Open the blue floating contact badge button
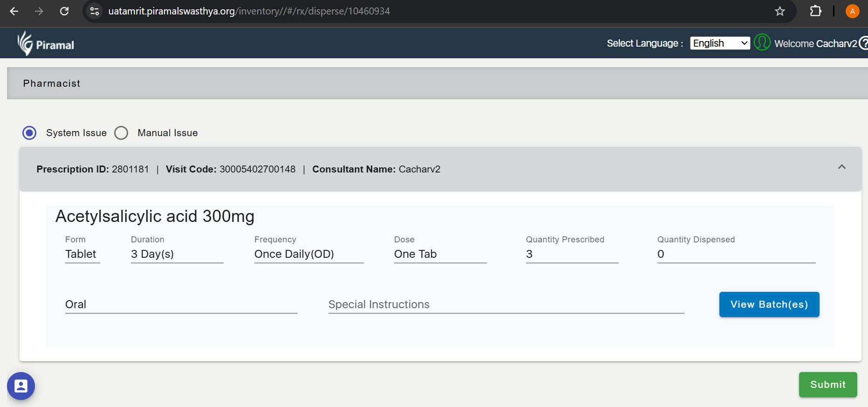 [21, 386]
